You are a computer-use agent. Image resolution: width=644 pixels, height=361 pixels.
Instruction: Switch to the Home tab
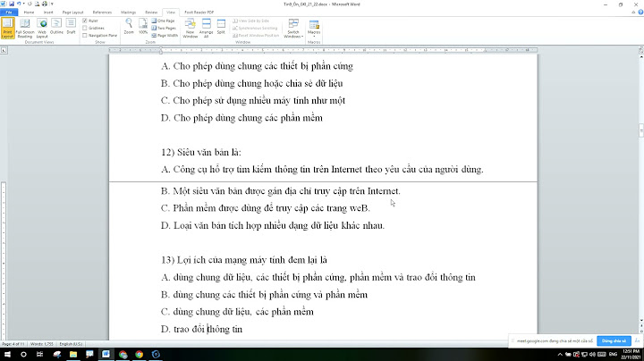click(29, 13)
